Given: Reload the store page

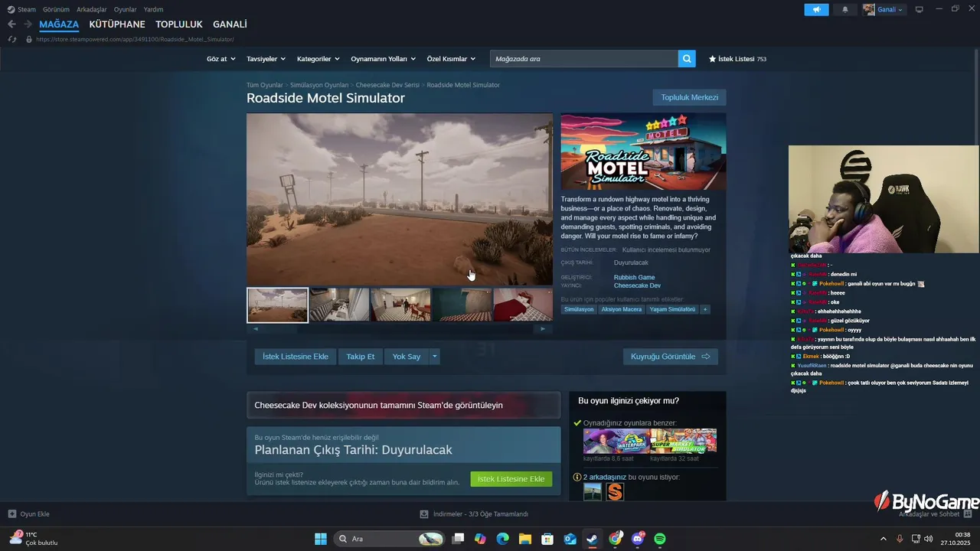Looking at the screenshot, I should coord(11,39).
